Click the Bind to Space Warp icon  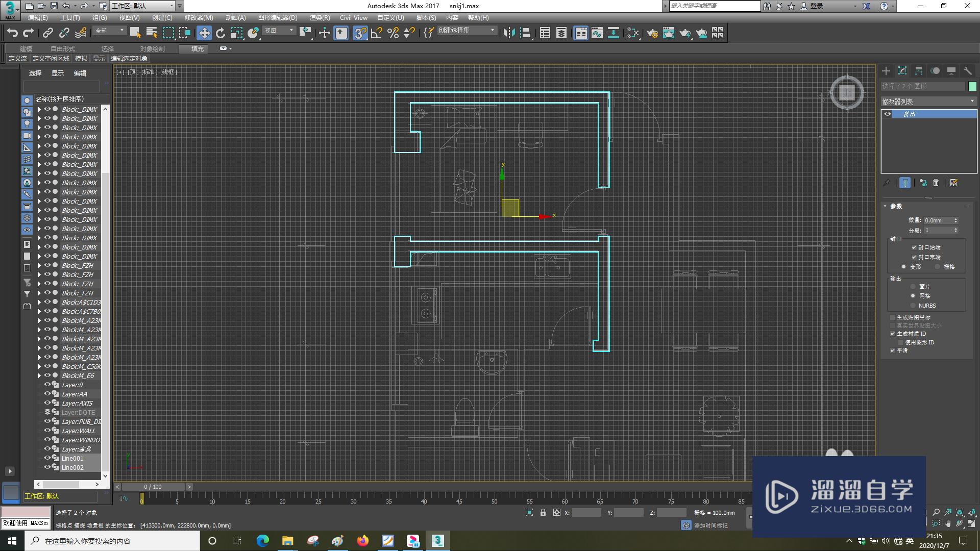(x=81, y=33)
